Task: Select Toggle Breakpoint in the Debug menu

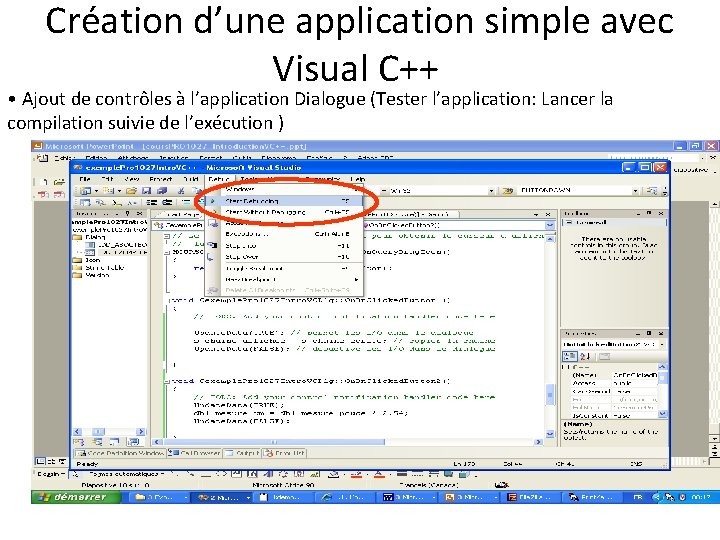Action: [x=284, y=268]
